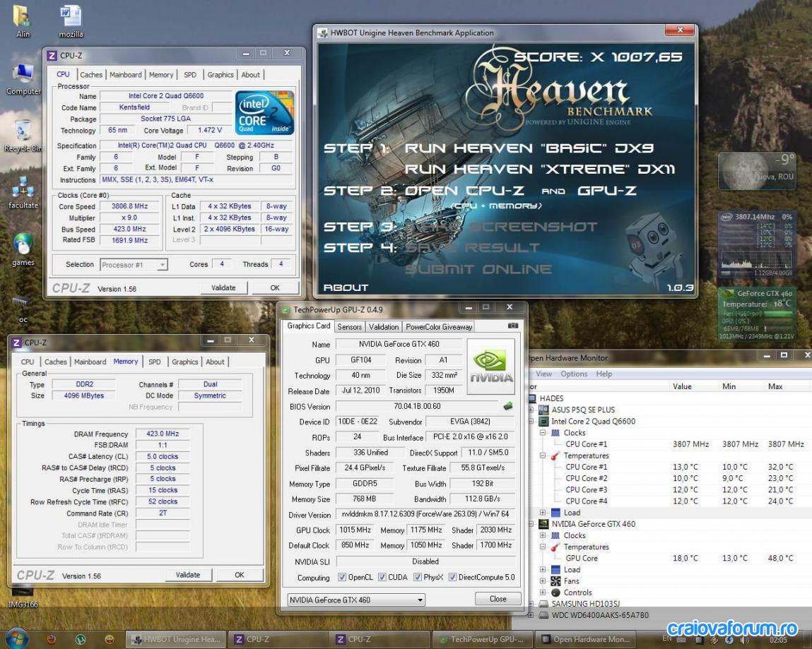Viewport: 812px width, 649px height.
Task: Click the Controls knob icon in Hardware Monitor
Action: [x=555, y=593]
